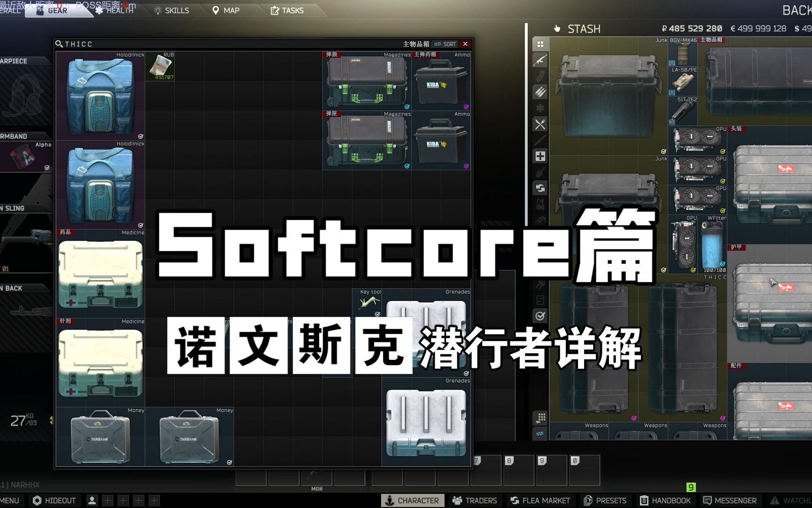Click the stash scrollbar
This screenshot has width=812, height=508.
coord(526,125)
